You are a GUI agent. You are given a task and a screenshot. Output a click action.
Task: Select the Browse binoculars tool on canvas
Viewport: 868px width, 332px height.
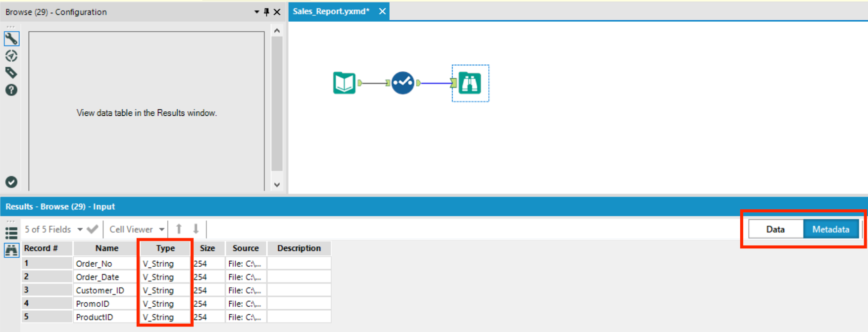[469, 83]
